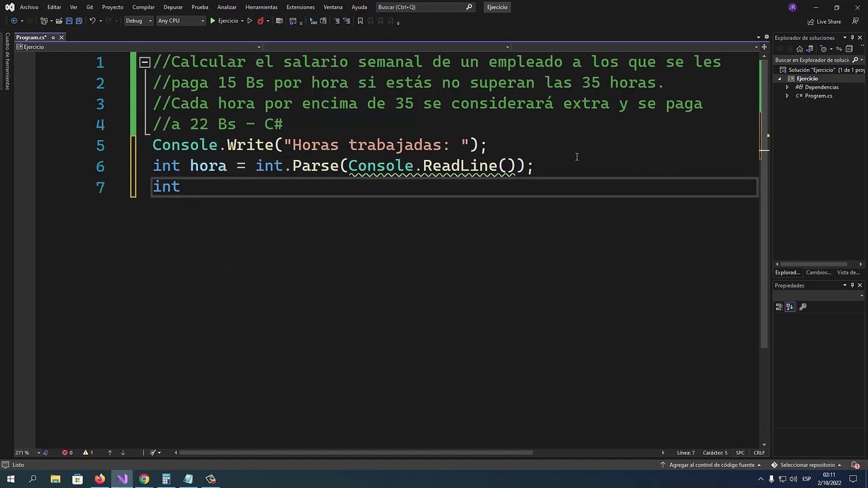Open the Archivo menu
This screenshot has height=488, width=868.
pos(29,7)
